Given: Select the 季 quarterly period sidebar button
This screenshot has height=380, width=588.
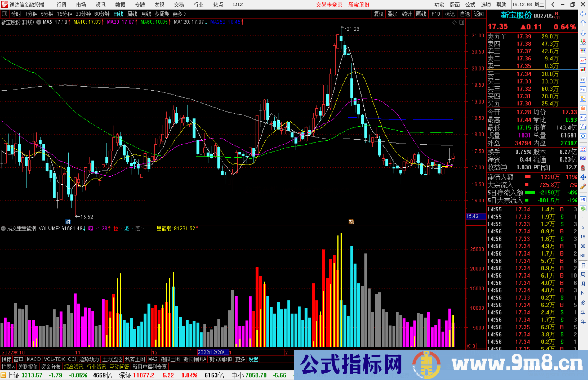Looking at the screenshot, I should 583,312.
